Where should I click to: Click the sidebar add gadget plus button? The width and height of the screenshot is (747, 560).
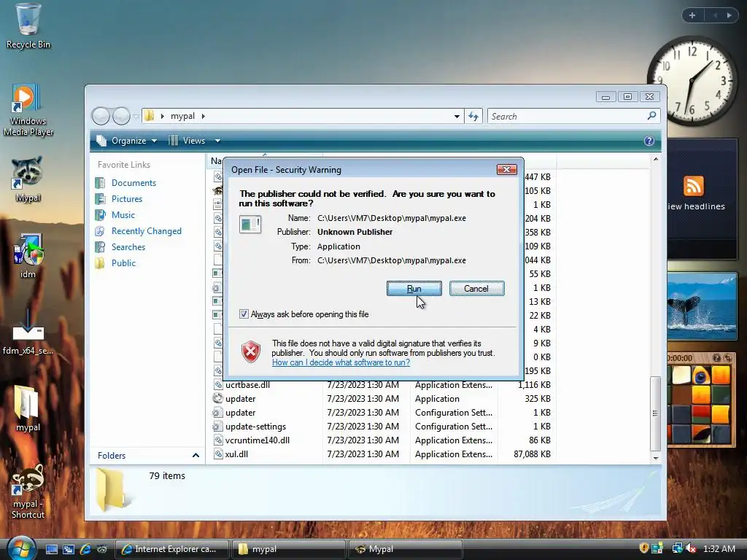click(x=692, y=15)
